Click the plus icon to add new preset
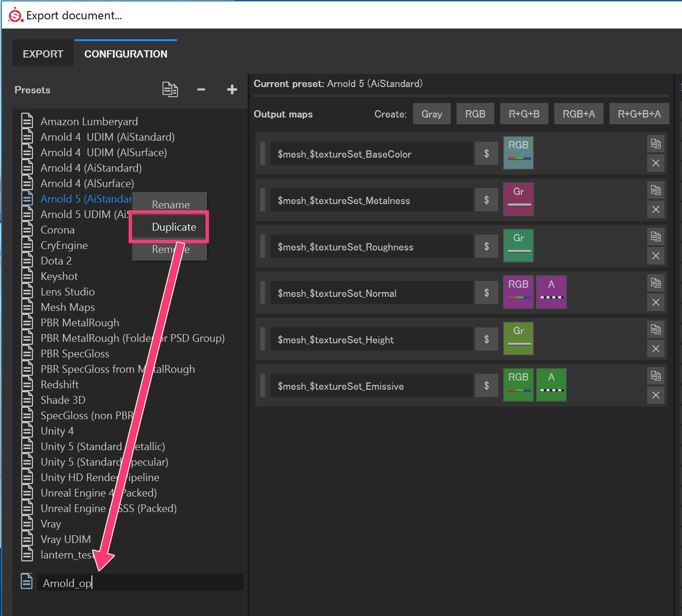 click(x=232, y=89)
